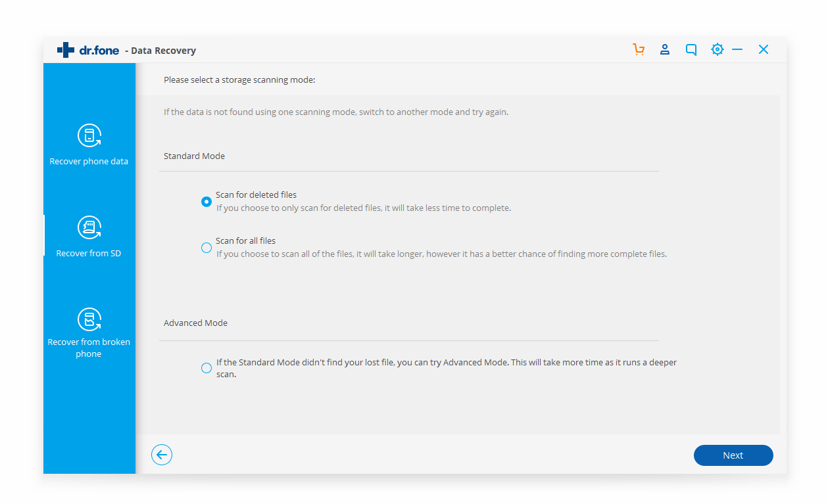Image resolution: width=828 pixels, height=504 pixels.
Task: Enable the Advanced Mode radio button
Action: coord(207,368)
